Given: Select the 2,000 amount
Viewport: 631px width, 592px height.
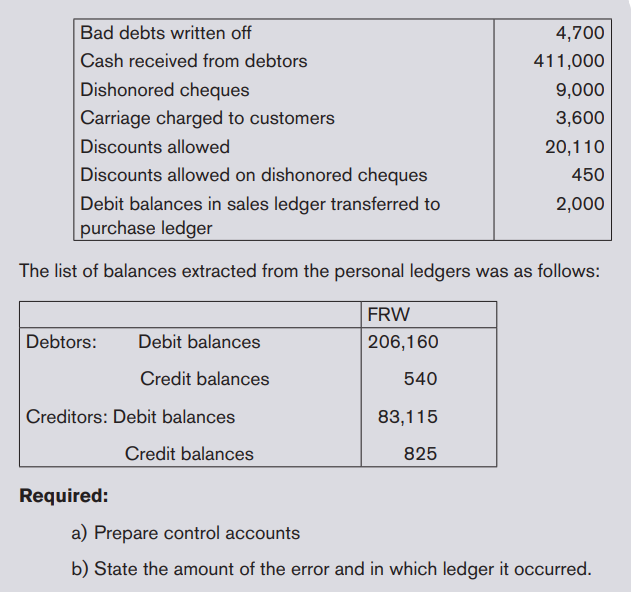Looking at the screenshot, I should pos(580,204).
